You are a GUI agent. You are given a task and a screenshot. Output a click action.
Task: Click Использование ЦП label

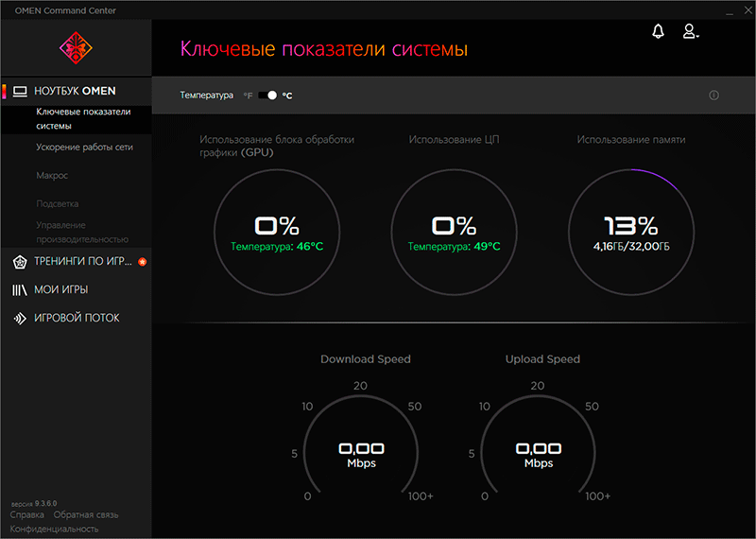(455, 139)
